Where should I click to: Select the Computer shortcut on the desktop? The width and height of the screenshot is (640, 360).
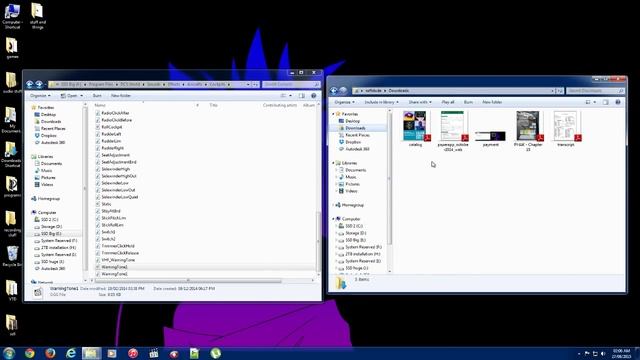tap(12, 16)
